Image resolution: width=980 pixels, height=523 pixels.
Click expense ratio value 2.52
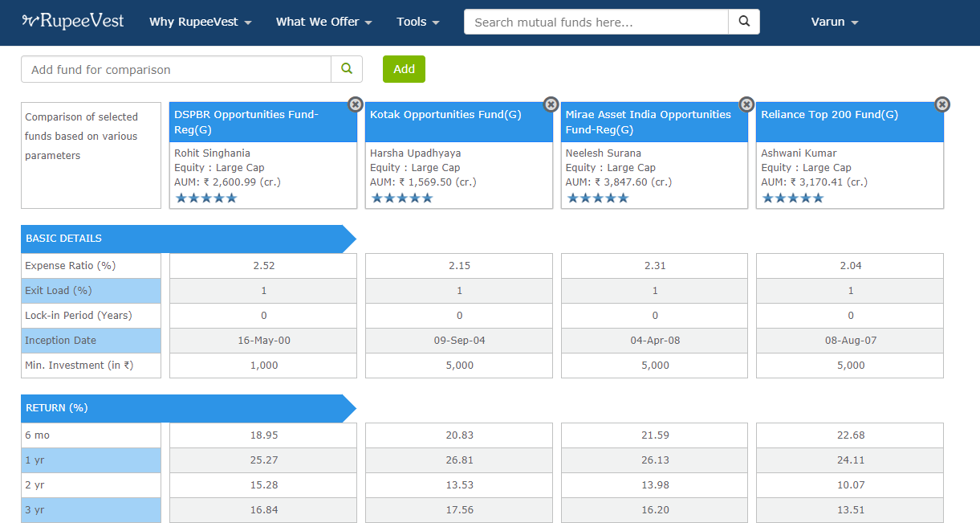263,265
